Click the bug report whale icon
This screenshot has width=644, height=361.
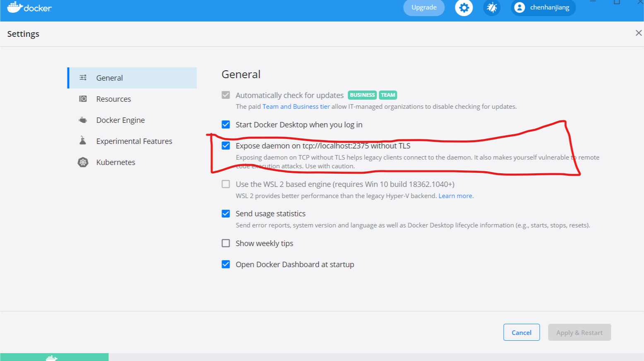click(492, 7)
